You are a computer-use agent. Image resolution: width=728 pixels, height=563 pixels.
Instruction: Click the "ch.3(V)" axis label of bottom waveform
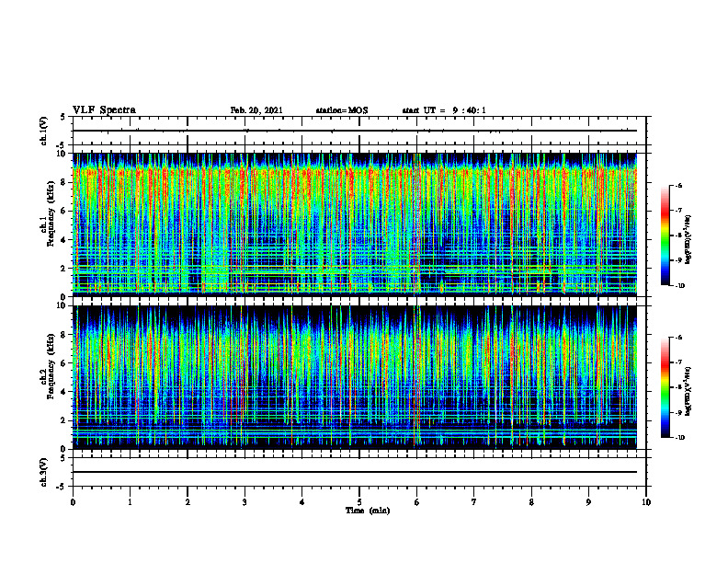[43, 472]
